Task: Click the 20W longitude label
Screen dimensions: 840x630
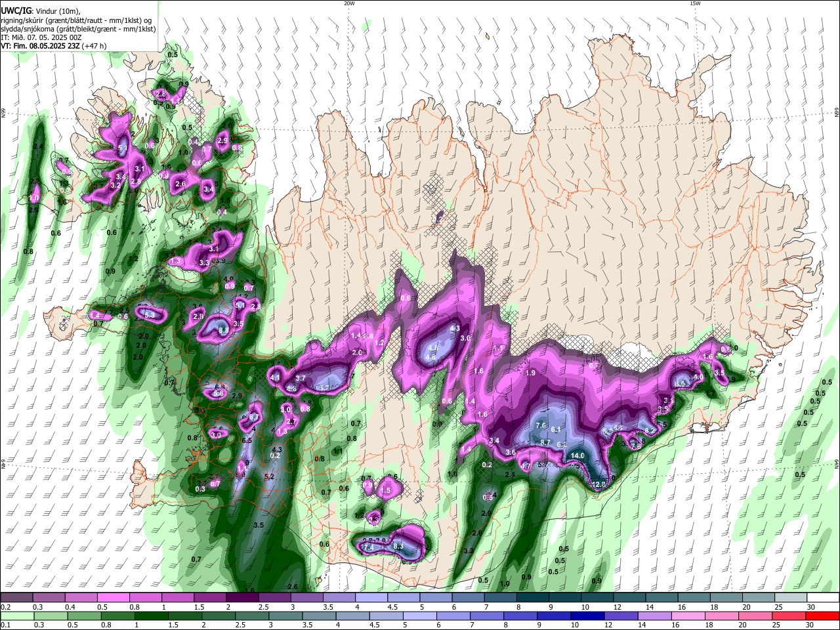Action: point(349,3)
